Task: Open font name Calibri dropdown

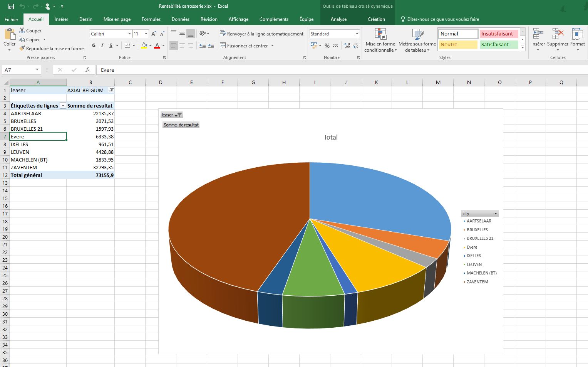Action: pyautogui.click(x=129, y=34)
